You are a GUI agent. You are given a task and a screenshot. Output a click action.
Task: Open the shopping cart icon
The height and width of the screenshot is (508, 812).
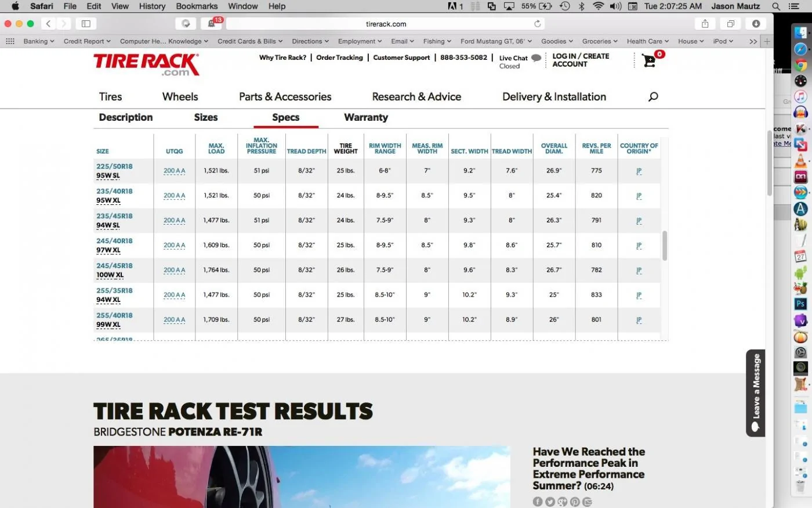pyautogui.click(x=650, y=60)
